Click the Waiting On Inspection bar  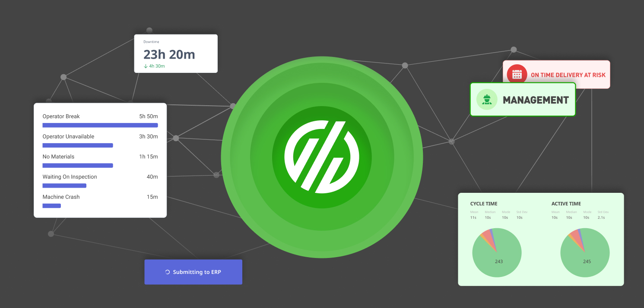[64, 185]
